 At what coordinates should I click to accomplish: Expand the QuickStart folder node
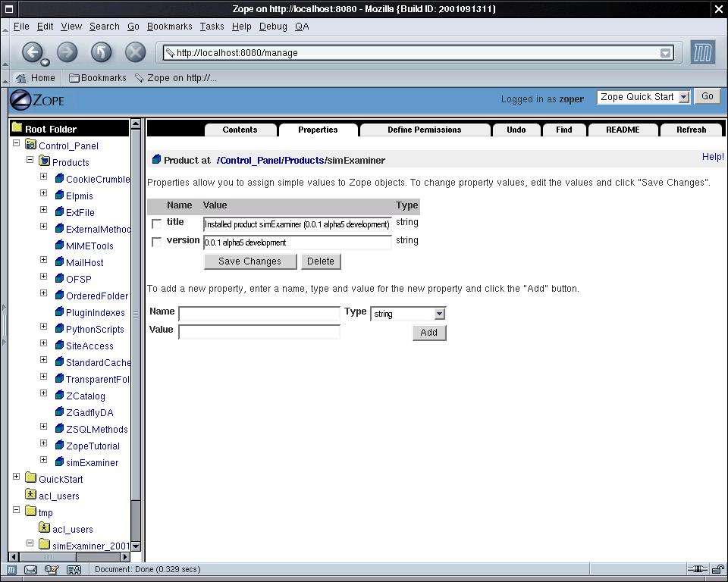[x=16, y=477]
